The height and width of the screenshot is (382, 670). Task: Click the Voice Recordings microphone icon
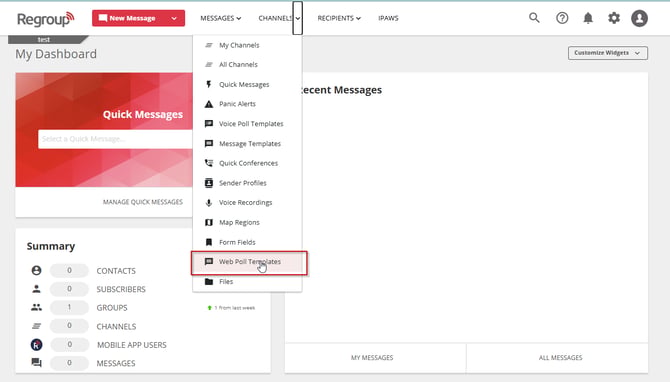point(209,203)
